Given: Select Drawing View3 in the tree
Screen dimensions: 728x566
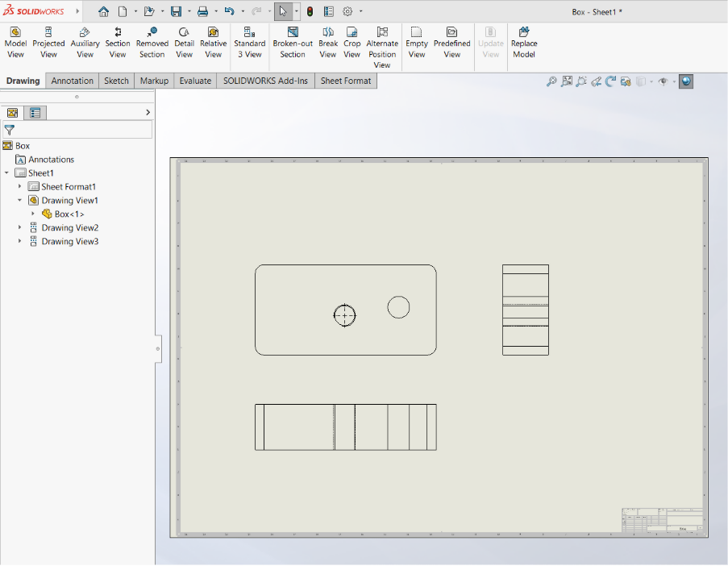Looking at the screenshot, I should [69, 241].
